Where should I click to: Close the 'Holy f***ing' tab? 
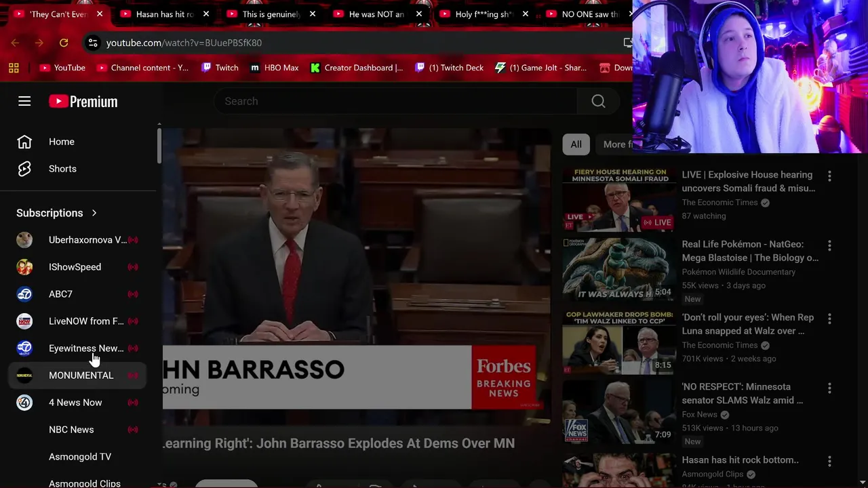526,14
